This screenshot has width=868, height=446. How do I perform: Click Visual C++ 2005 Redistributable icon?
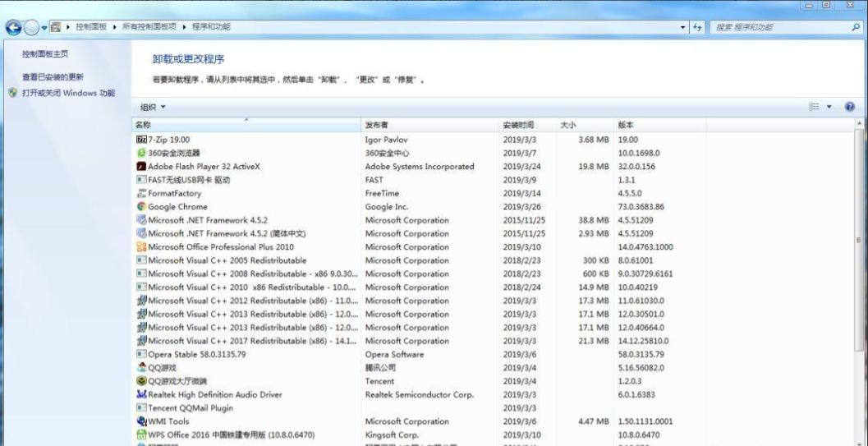[x=141, y=260]
